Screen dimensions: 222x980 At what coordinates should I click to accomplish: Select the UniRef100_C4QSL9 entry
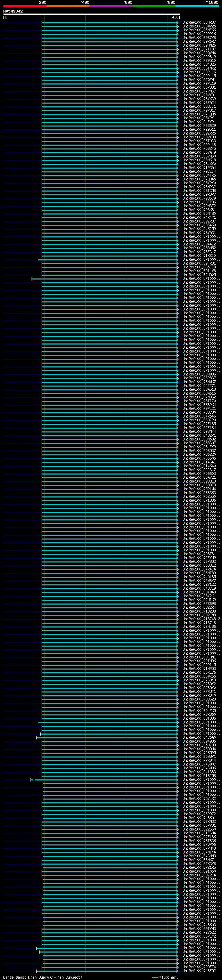pyautogui.click(x=199, y=588)
